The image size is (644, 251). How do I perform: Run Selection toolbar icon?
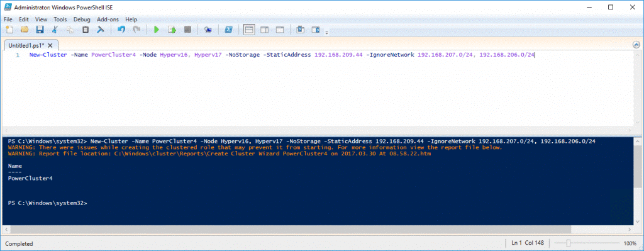(172, 30)
